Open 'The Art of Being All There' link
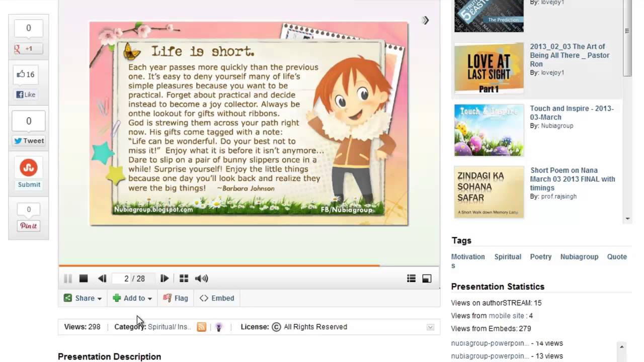The height and width of the screenshot is (362, 644). tap(570, 55)
